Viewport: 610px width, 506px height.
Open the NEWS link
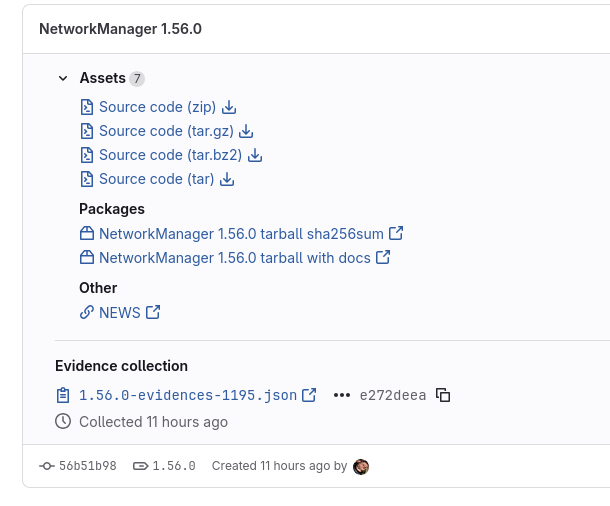click(x=119, y=313)
